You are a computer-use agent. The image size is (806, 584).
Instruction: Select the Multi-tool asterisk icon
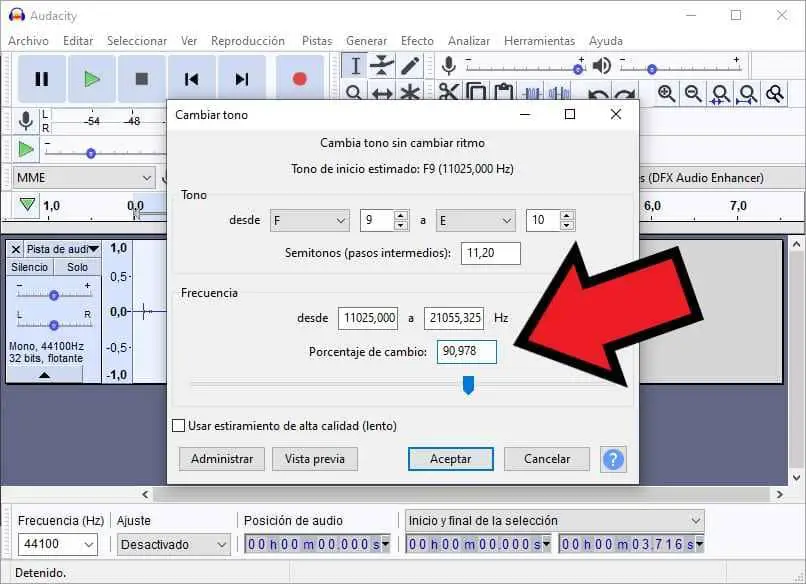click(x=410, y=93)
